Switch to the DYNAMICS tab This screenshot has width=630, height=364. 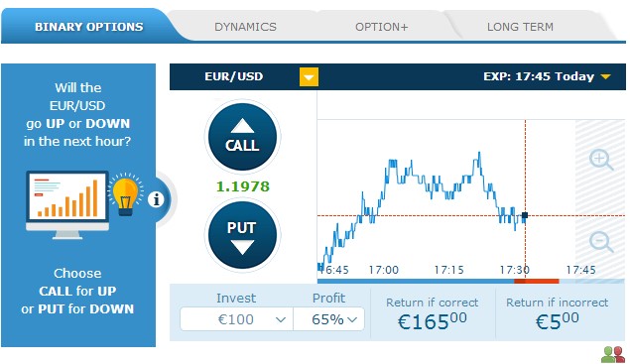245,27
